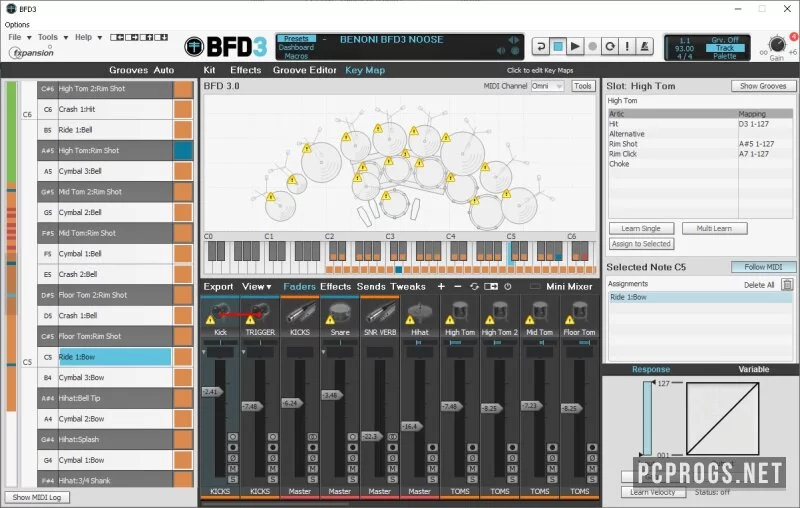Mute the Kick channel
This screenshot has width=800, height=508.
[x=233, y=469]
